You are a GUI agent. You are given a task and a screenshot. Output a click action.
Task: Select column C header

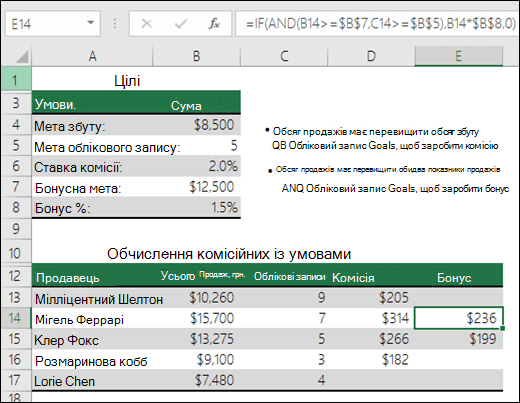(x=284, y=56)
